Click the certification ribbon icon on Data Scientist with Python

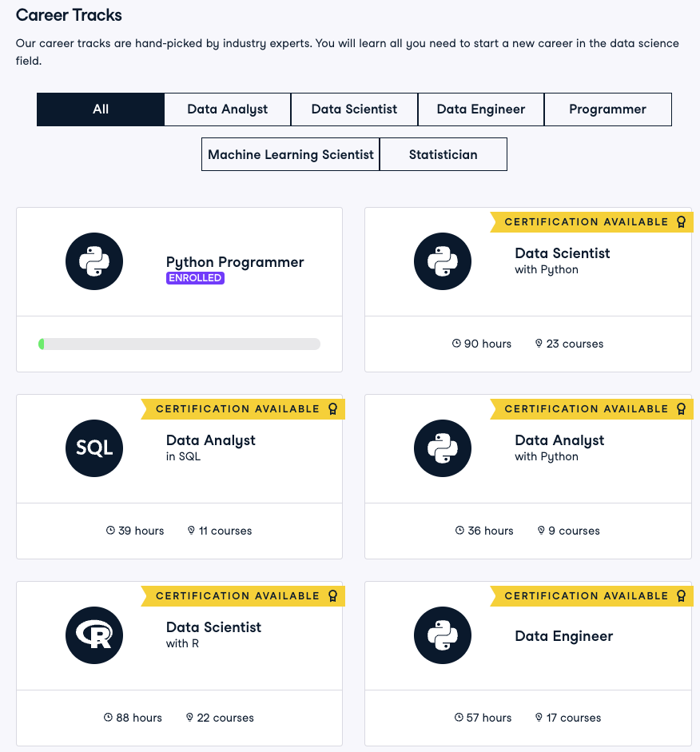pyautogui.click(x=681, y=222)
